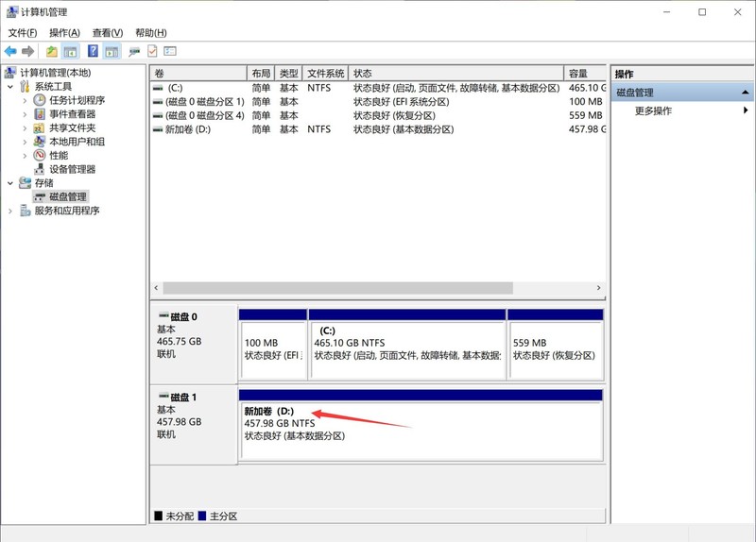Click the checklist settings toolbar icon

pyautogui.click(x=170, y=51)
